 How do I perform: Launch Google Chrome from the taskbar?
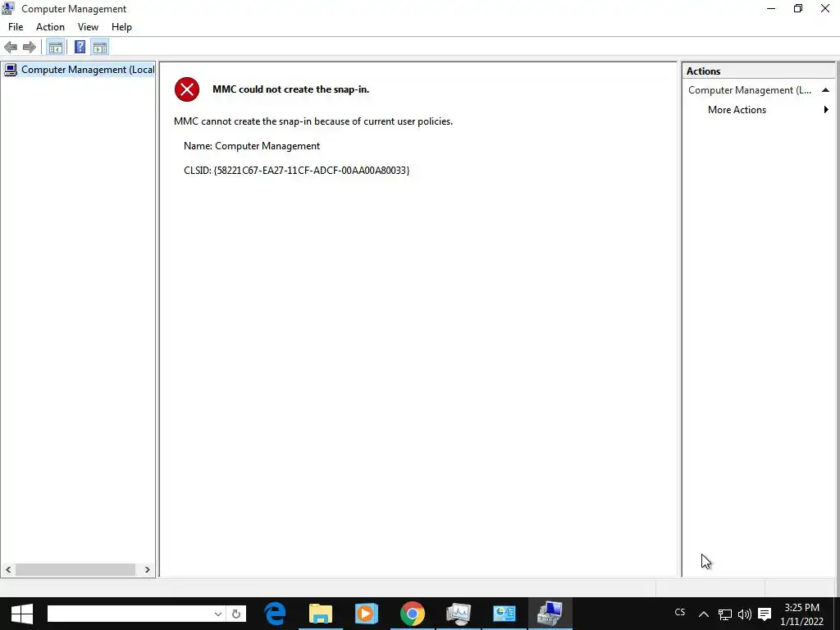point(413,614)
